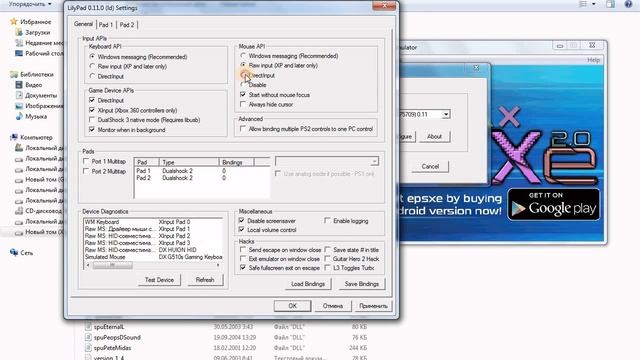Click the Type column header

tap(189, 162)
